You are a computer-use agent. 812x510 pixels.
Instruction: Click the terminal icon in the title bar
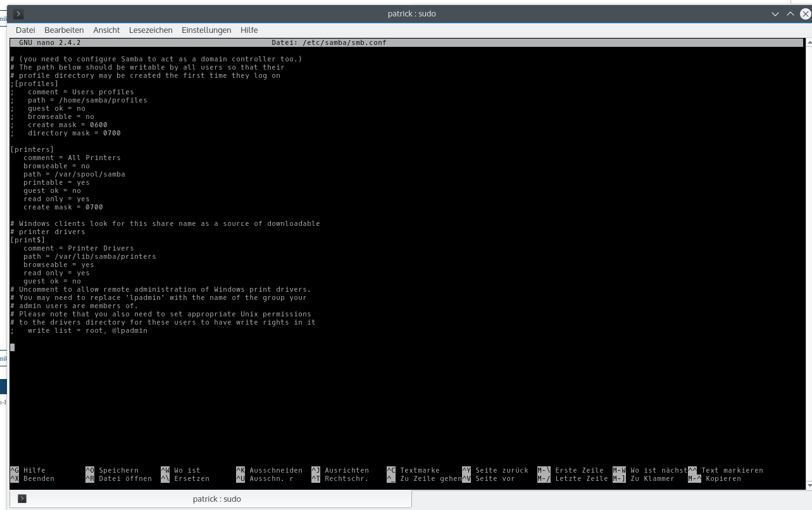pyautogui.click(x=18, y=14)
